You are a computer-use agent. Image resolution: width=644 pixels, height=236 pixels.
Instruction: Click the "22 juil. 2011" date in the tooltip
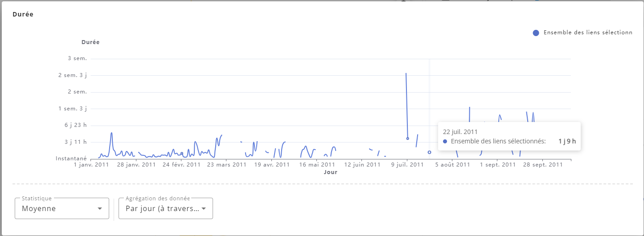[x=460, y=132]
